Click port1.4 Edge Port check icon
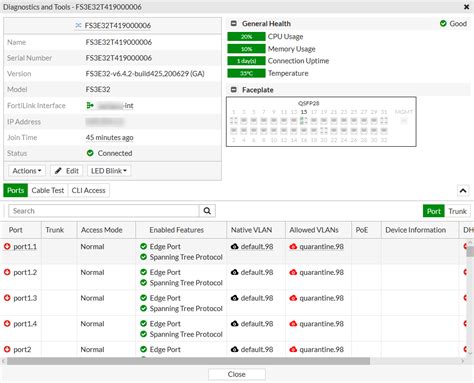The height and width of the screenshot is (383, 474). click(x=144, y=323)
